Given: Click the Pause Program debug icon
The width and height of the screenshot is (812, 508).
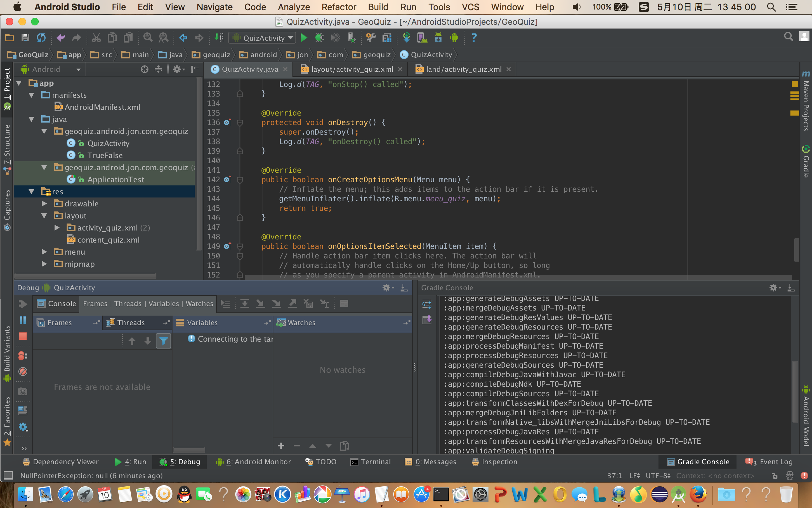Looking at the screenshot, I should [23, 320].
